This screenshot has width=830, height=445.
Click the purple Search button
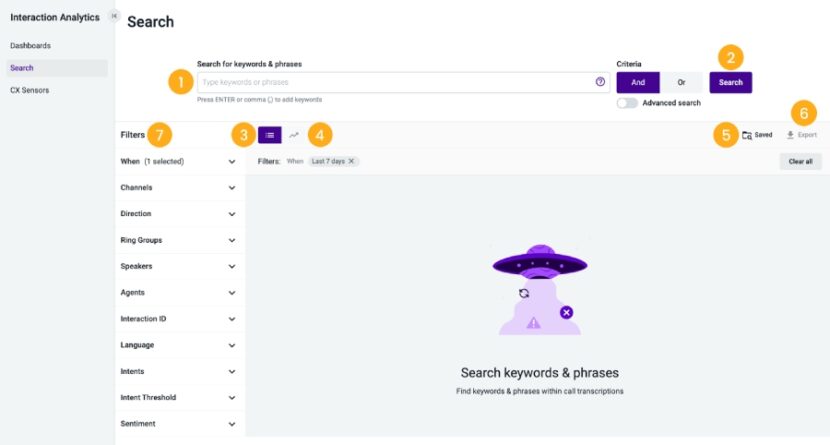(x=730, y=83)
